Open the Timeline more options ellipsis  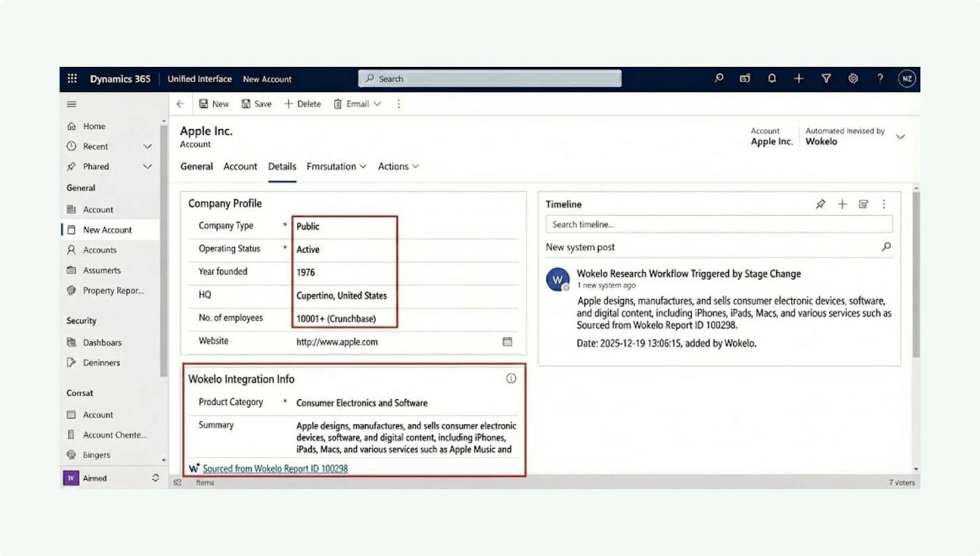click(x=884, y=205)
